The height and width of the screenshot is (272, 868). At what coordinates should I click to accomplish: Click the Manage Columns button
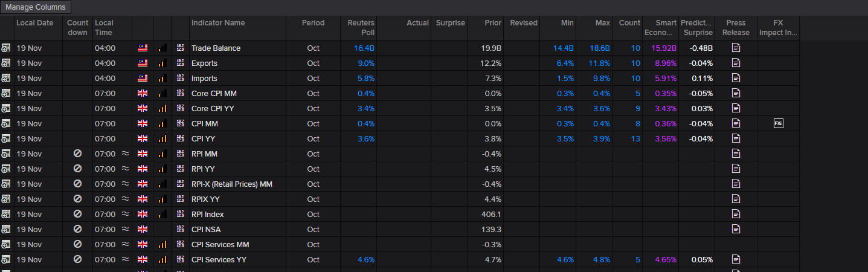tap(36, 7)
